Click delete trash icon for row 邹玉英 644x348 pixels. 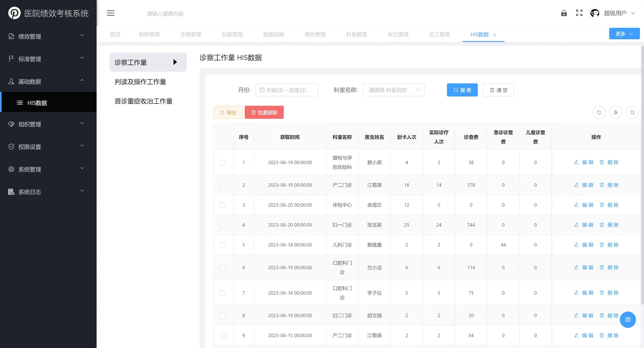tap(602, 225)
